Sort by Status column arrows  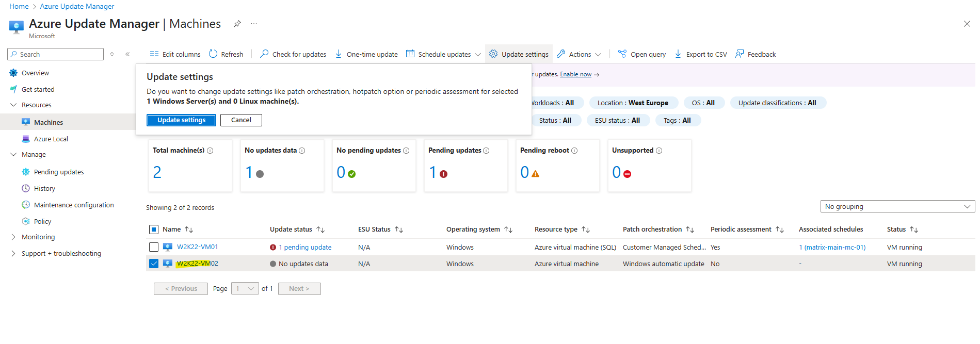point(914,230)
